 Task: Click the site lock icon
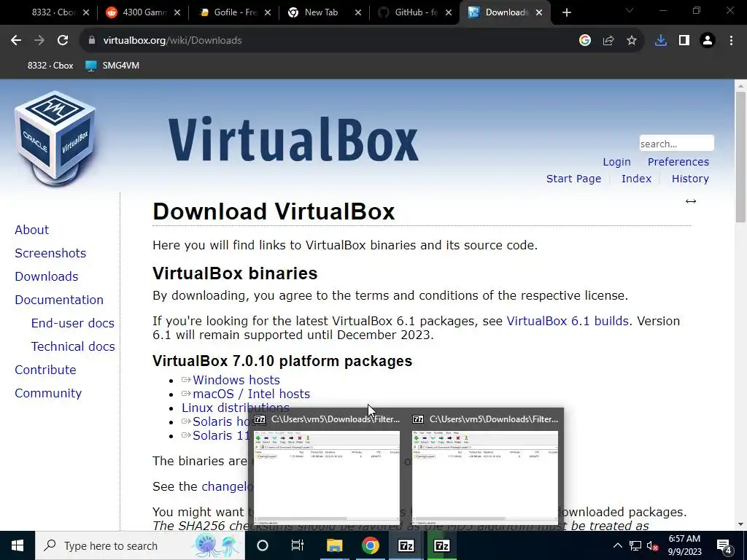coord(92,41)
